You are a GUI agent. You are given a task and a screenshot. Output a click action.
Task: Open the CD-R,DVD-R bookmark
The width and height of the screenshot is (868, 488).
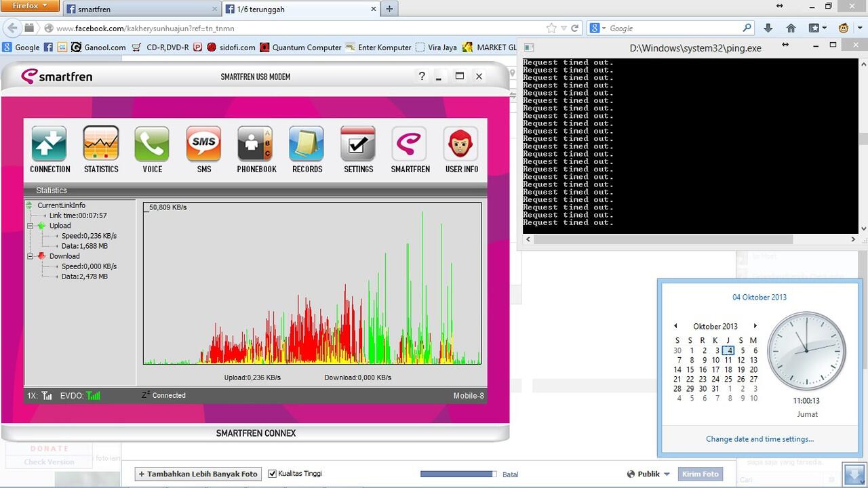click(161, 47)
